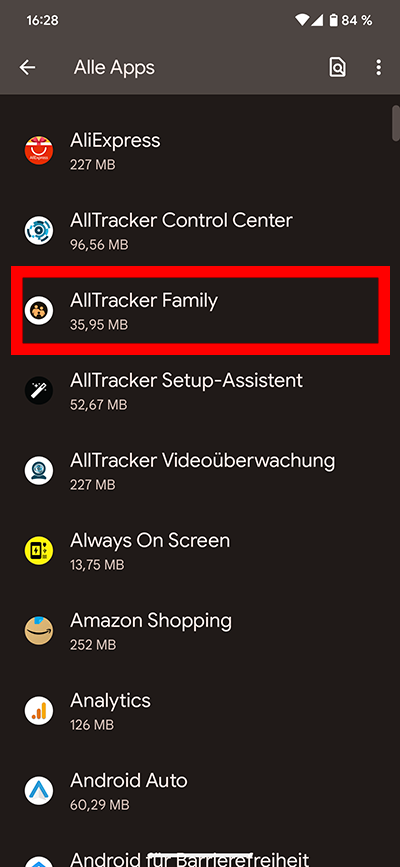Tap the AllTracker Videoüberwachung webcam icon
This screenshot has height=867, width=400.
click(39, 471)
